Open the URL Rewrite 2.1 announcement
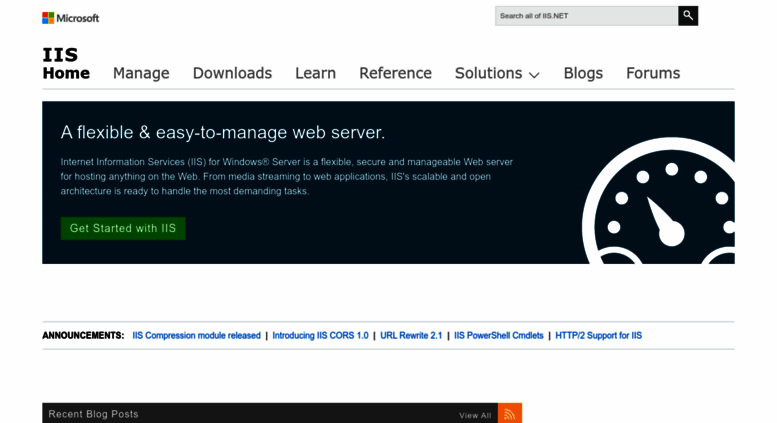The width and height of the screenshot is (777, 423). 411,336
